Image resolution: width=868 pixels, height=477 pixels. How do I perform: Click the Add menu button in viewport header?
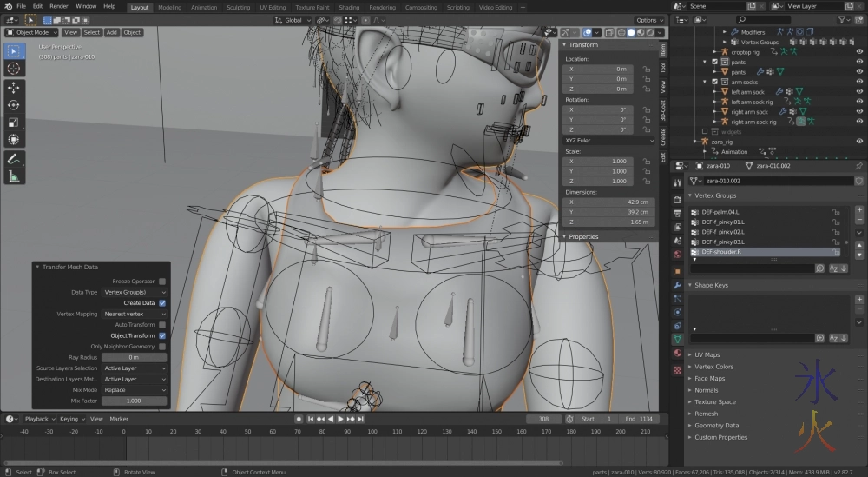(112, 33)
